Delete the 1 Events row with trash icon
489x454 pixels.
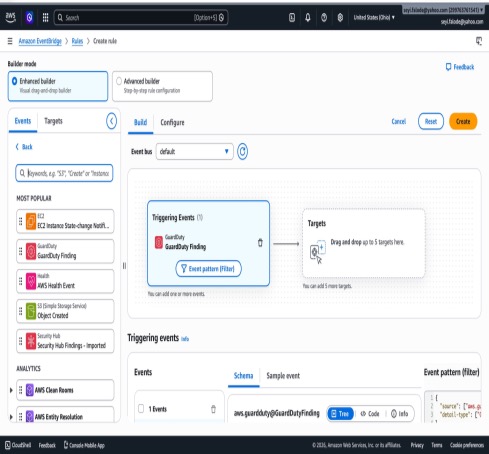pyautogui.click(x=213, y=409)
